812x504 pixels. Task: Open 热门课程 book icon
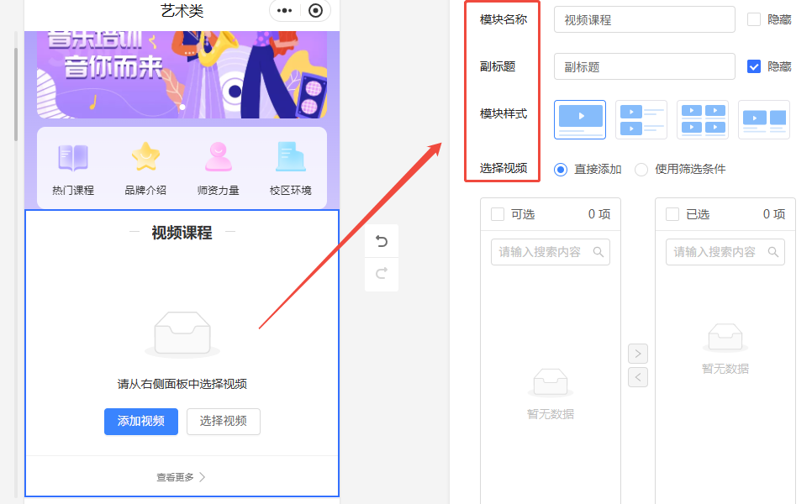tap(73, 158)
